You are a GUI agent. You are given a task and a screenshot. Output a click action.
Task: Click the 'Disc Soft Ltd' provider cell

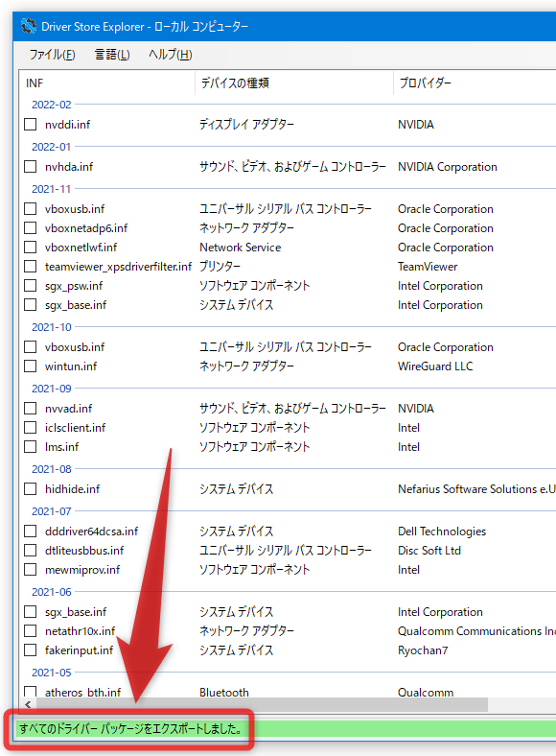coord(429,551)
